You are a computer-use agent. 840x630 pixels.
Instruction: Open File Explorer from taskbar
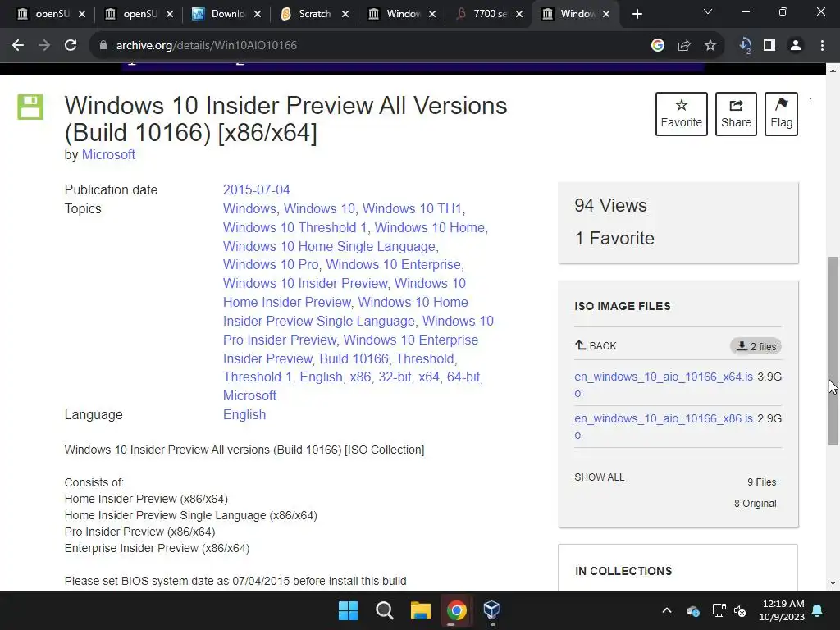(421, 610)
